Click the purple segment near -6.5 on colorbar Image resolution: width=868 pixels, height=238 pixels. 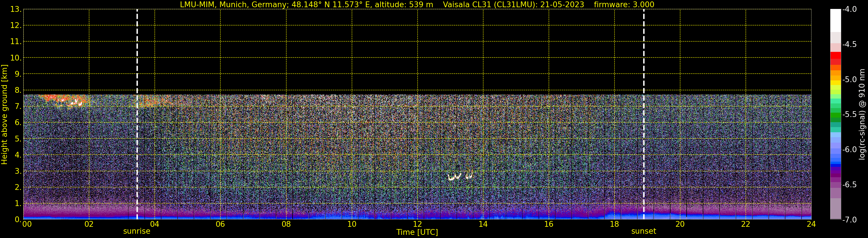[x=836, y=184]
